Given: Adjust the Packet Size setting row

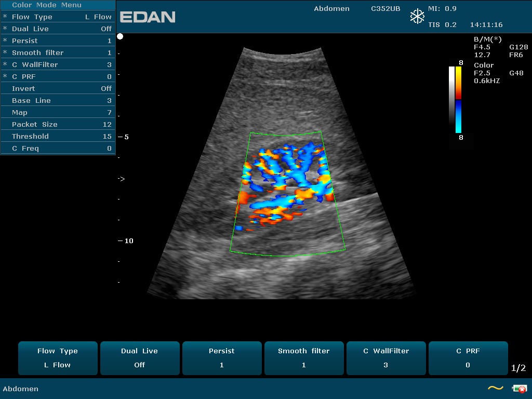Looking at the screenshot, I should 58,124.
